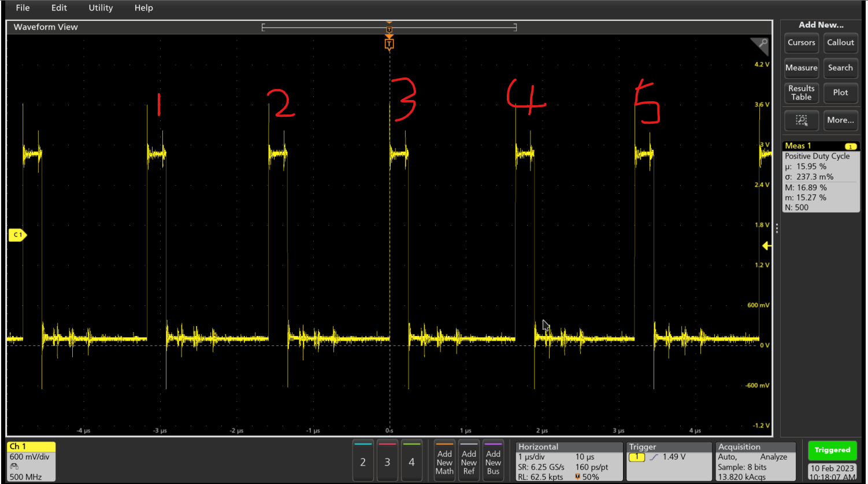Open the More... options

click(840, 120)
